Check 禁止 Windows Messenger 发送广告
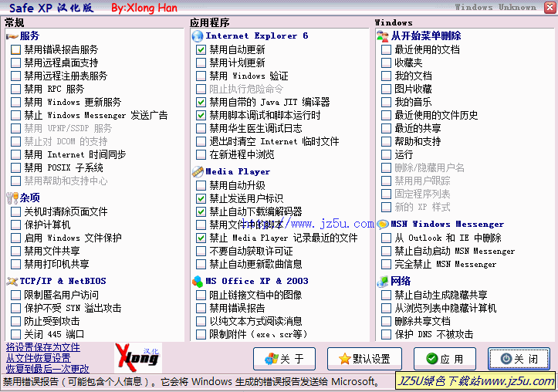This screenshot has height=392, width=558. click(15, 116)
